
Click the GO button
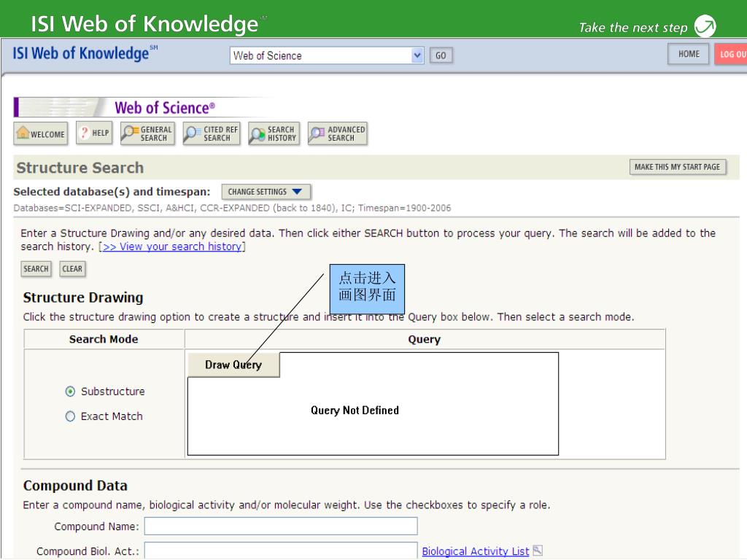(441, 55)
